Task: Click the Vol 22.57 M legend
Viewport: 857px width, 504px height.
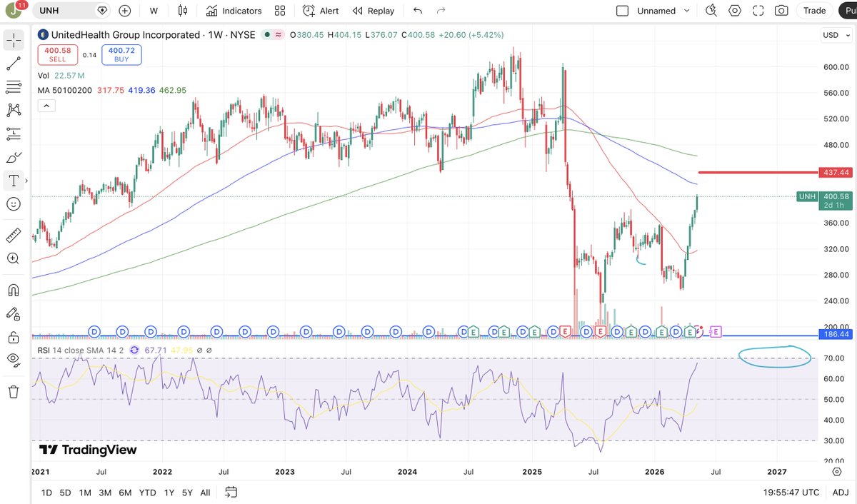Action: coord(61,75)
